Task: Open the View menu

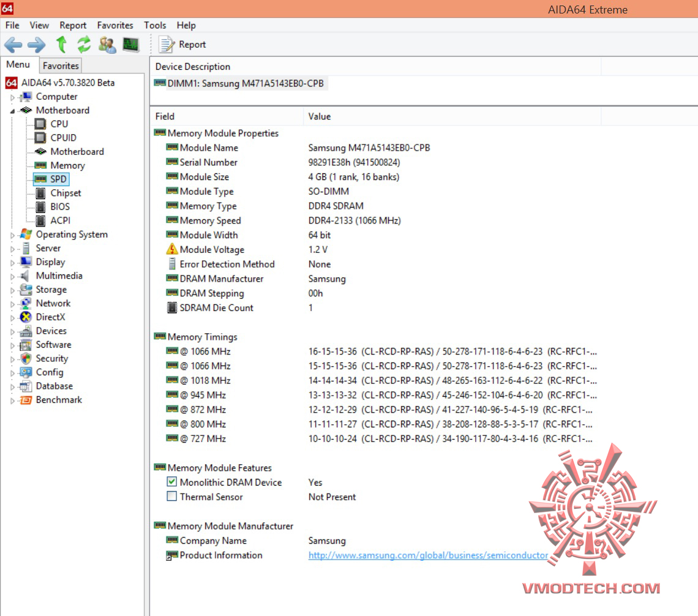Action: point(39,25)
